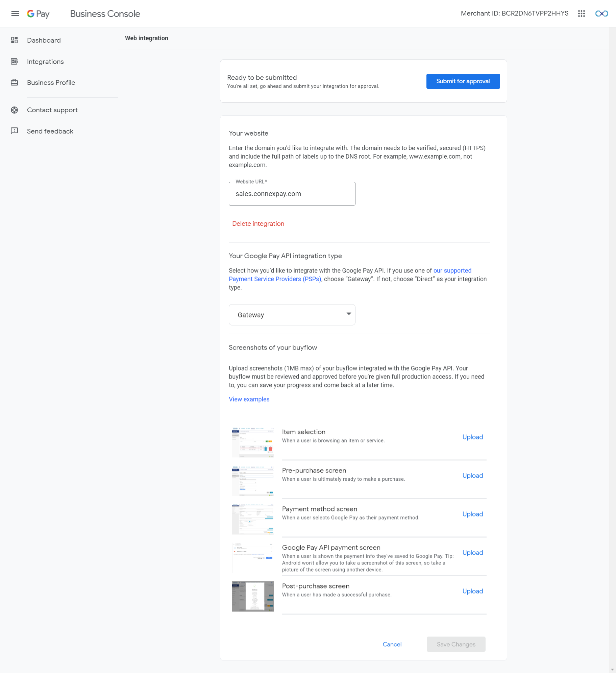Open the hamburger main menu
This screenshot has width=616, height=673.
(15, 14)
